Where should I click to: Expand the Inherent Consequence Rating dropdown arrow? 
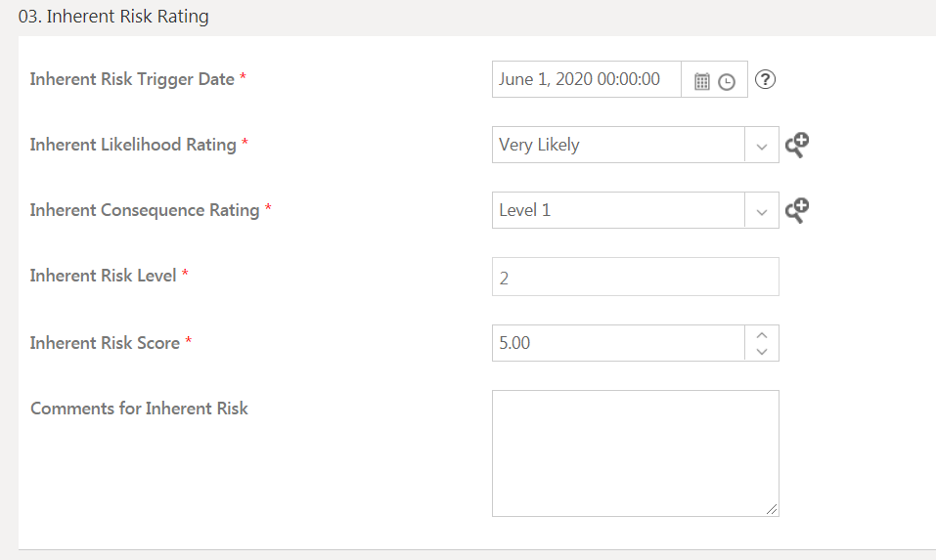[762, 211]
